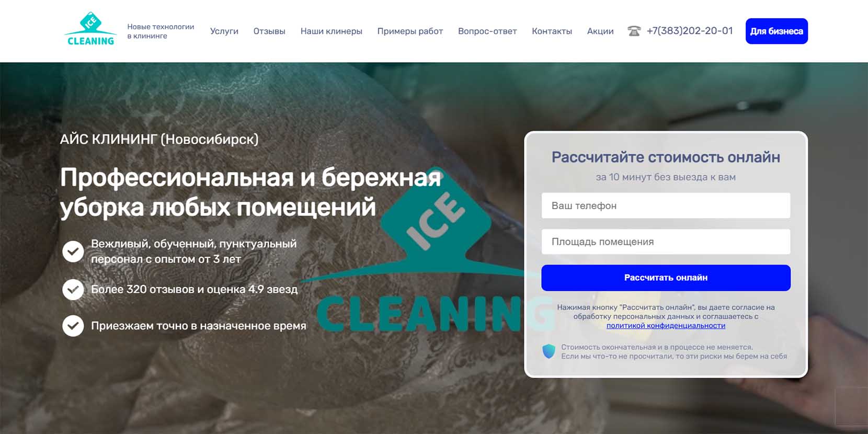Navigate to Контакты
The image size is (868, 434).
tap(552, 31)
